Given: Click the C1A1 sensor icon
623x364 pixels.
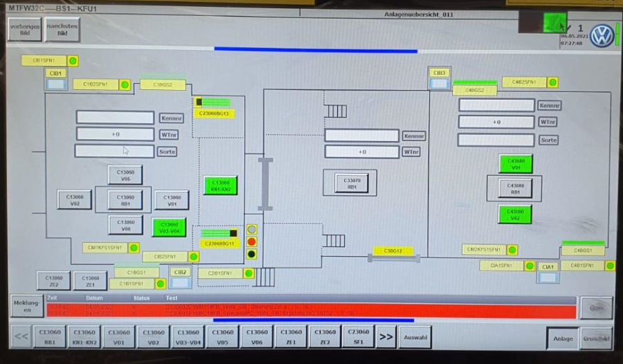Looking at the screenshot, I should tap(548, 277).
